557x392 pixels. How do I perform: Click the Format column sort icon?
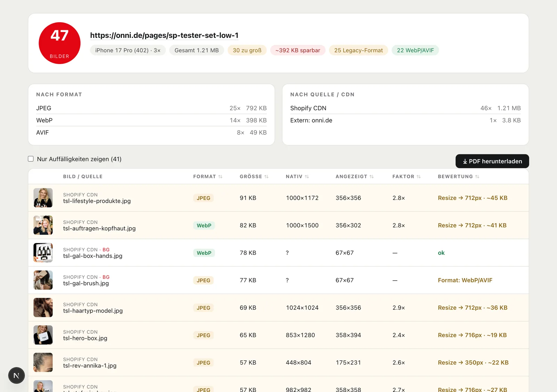(x=220, y=177)
